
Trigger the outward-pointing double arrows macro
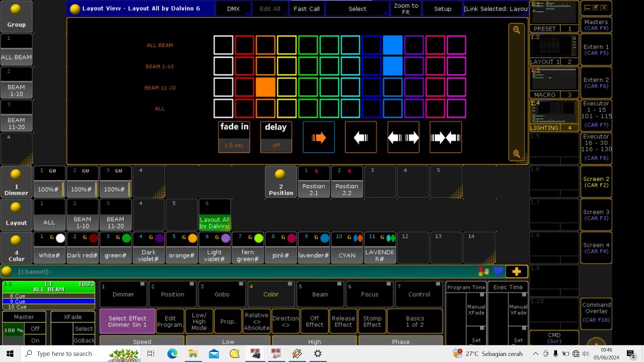click(x=403, y=137)
